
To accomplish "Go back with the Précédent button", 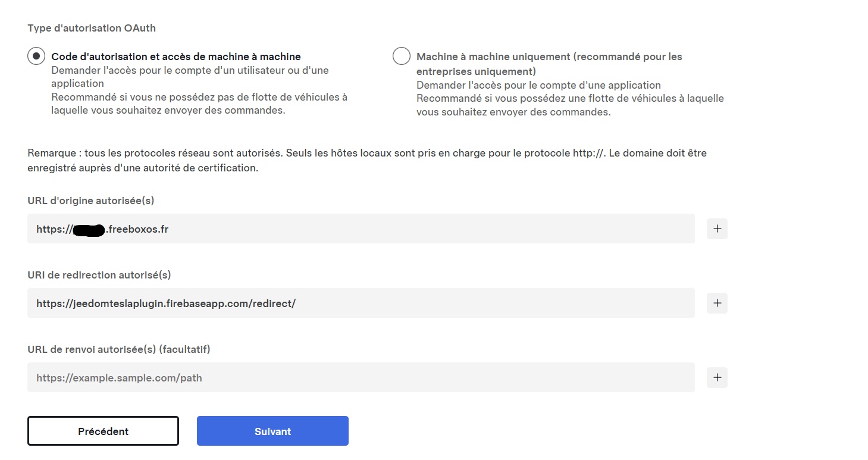I will pos(103,431).
